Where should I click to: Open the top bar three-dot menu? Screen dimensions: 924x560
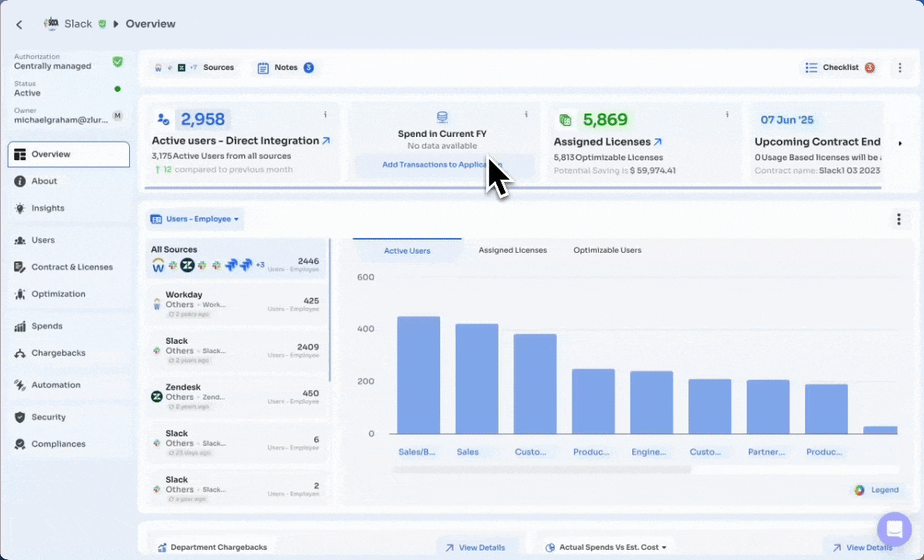click(900, 68)
